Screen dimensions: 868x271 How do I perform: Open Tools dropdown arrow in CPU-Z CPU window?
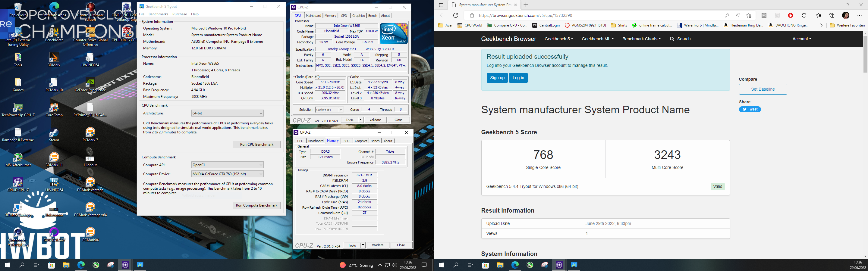360,120
